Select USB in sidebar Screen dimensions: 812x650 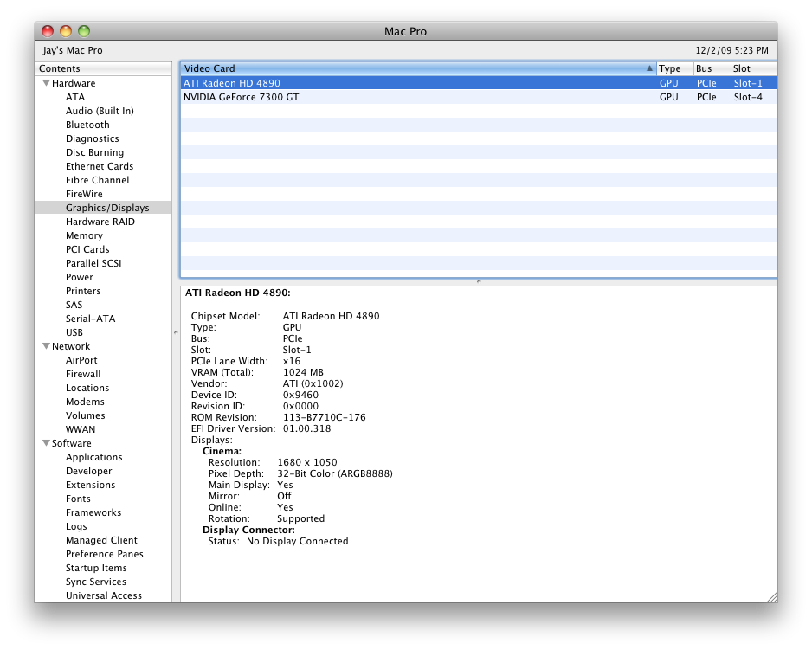tap(74, 332)
